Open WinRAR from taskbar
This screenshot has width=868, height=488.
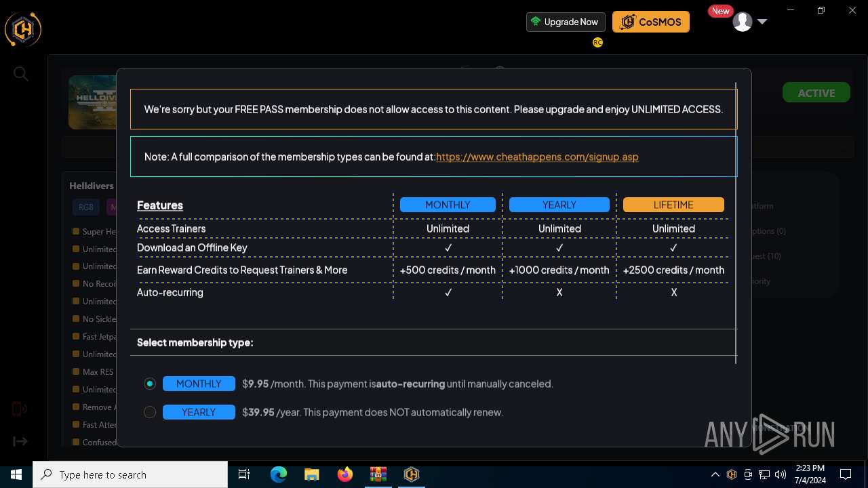(378, 474)
